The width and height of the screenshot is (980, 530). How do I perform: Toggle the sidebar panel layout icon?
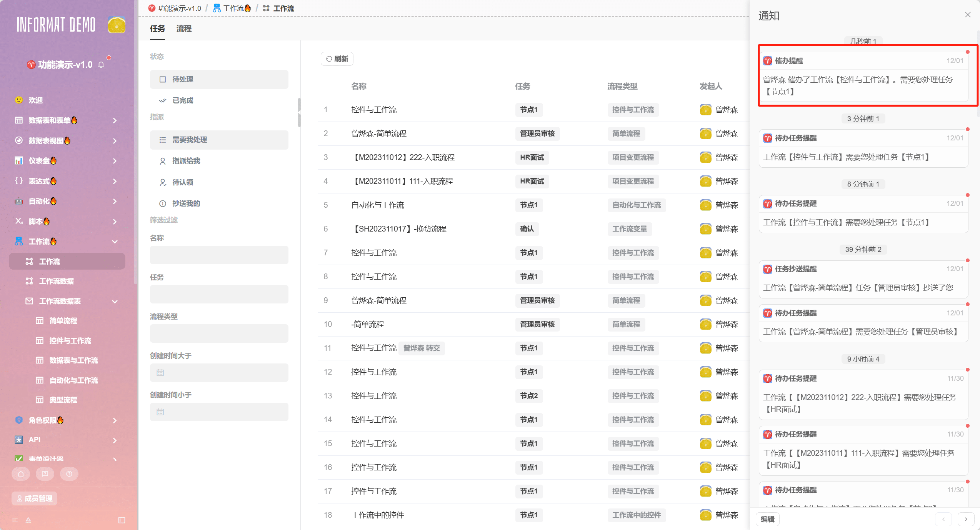[x=122, y=520]
